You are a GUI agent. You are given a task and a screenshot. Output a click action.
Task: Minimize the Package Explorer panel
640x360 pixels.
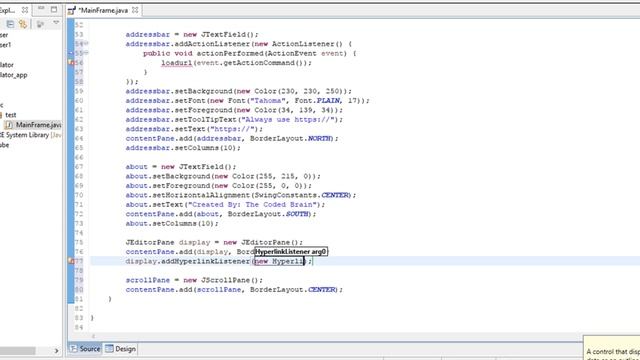(41, 9)
